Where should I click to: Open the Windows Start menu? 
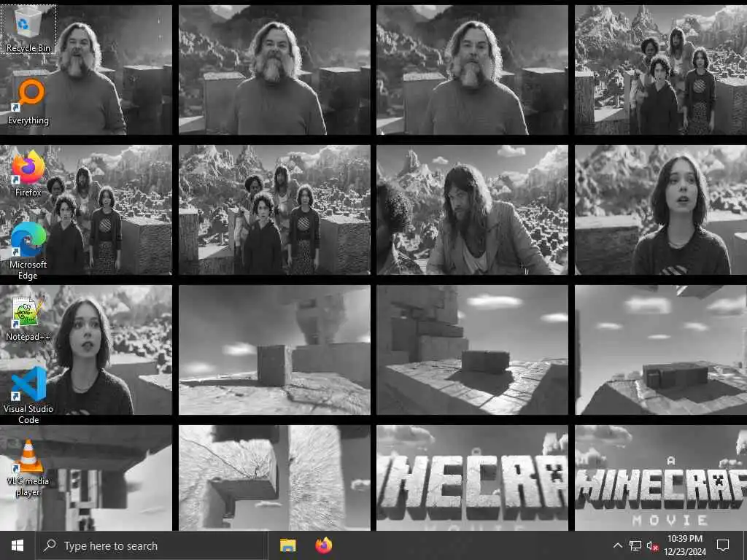coord(18,545)
